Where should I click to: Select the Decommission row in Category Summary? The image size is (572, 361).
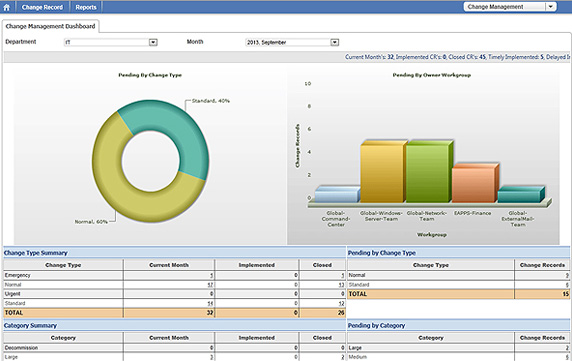(174, 348)
